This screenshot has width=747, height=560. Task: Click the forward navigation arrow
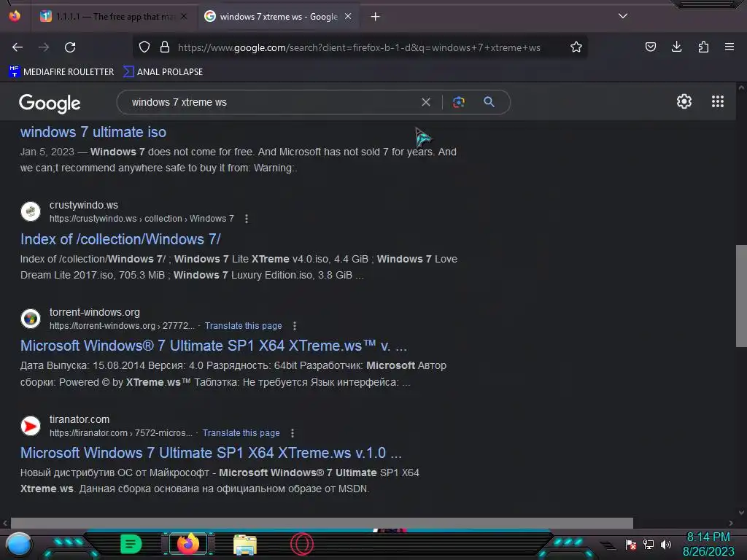click(x=44, y=47)
